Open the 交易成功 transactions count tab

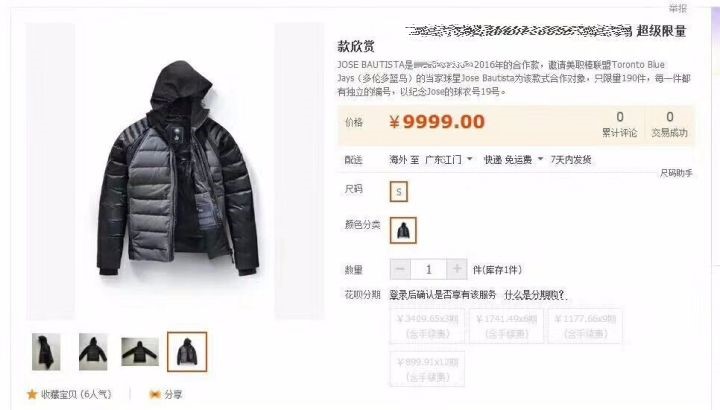(x=669, y=125)
